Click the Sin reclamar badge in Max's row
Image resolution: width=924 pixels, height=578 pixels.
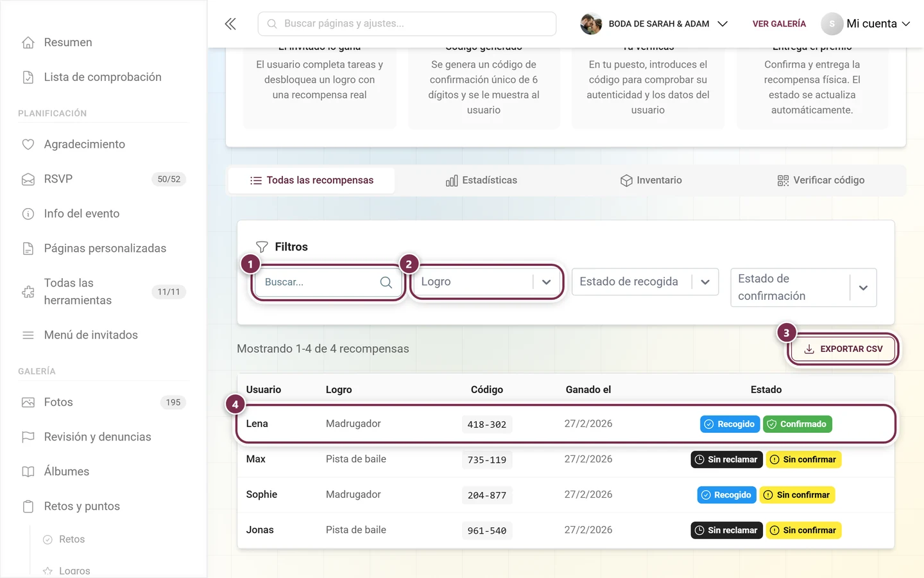(x=726, y=460)
